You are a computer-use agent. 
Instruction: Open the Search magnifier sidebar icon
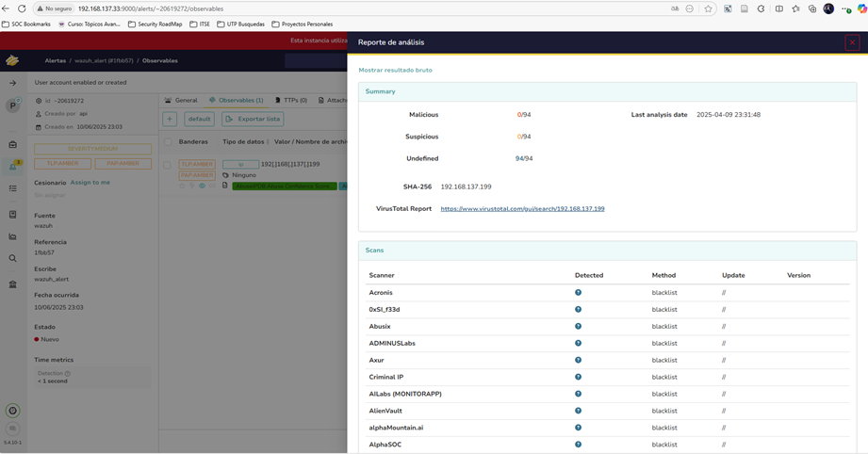[13, 258]
